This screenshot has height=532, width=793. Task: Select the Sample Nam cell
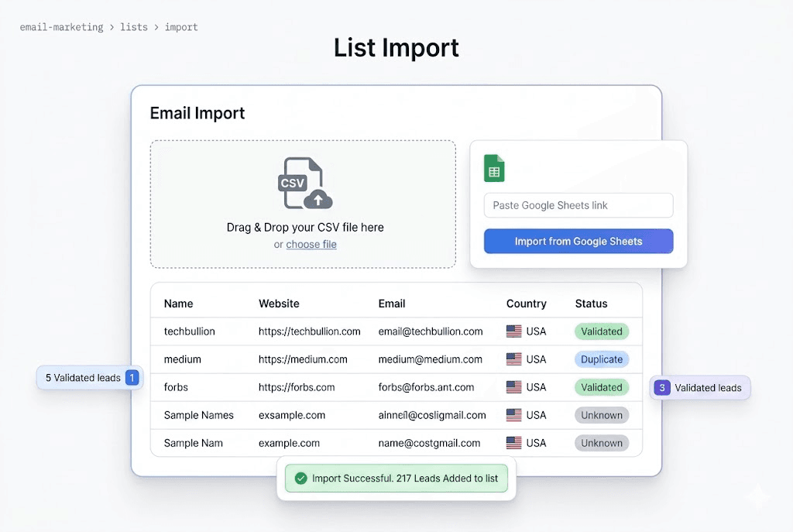click(x=193, y=443)
